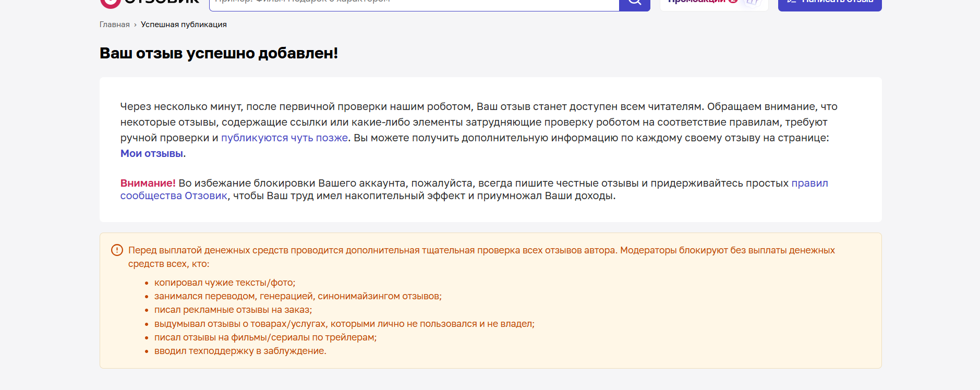This screenshot has height=390, width=980.
Task: Click the bullet 'вводил техподдержку в заблуждение.'
Action: (240, 351)
